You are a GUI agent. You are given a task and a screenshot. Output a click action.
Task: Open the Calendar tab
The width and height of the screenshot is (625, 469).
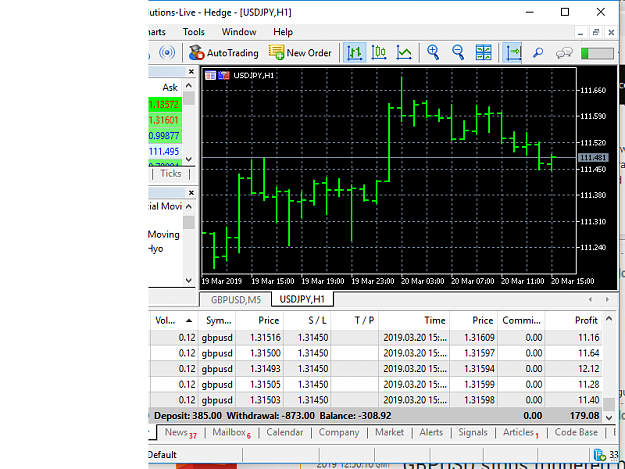pyautogui.click(x=285, y=433)
